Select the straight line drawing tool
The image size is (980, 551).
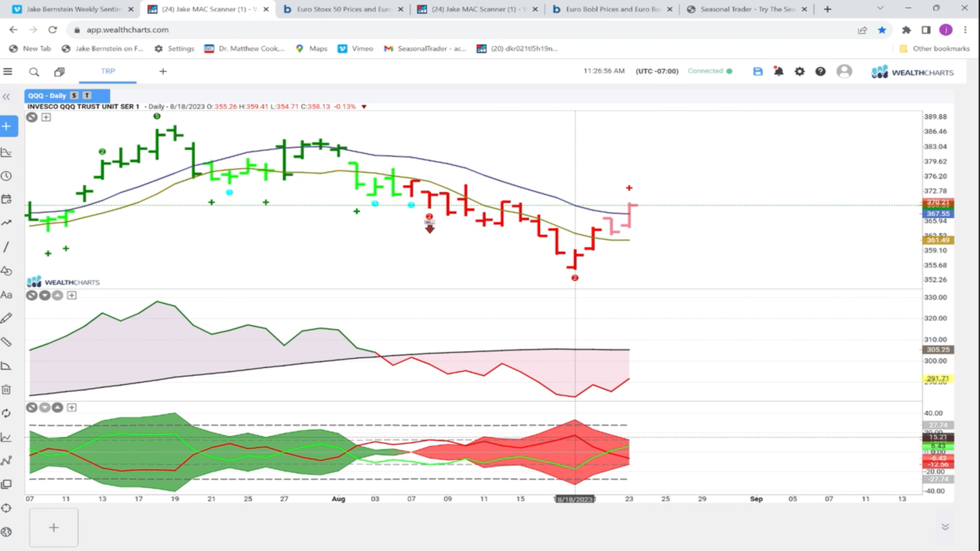point(6,247)
